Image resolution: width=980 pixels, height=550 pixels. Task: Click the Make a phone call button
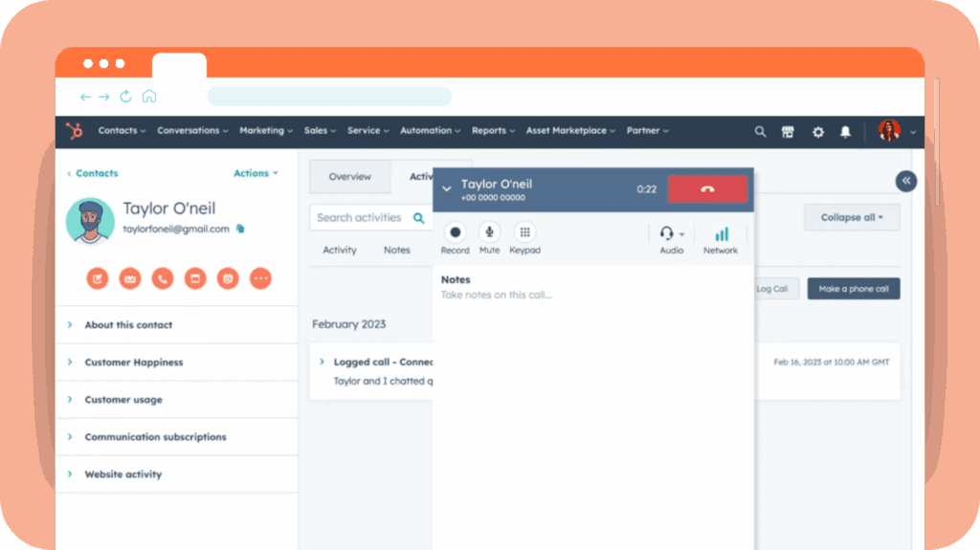pos(853,289)
